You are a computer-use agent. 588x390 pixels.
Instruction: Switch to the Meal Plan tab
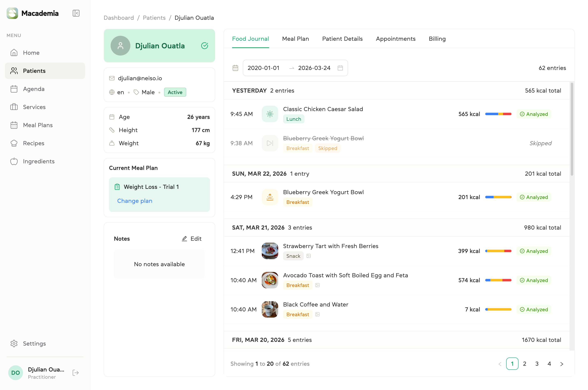pos(295,39)
